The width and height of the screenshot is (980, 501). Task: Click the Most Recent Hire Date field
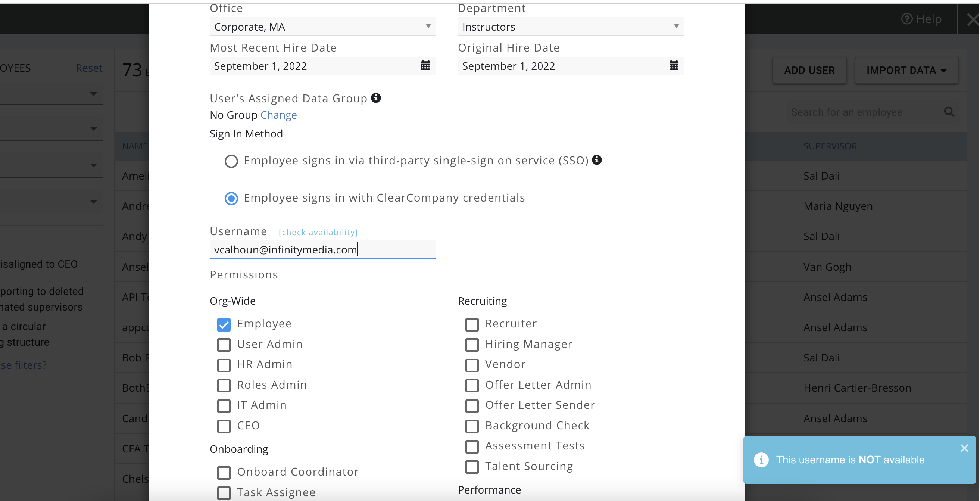[322, 66]
